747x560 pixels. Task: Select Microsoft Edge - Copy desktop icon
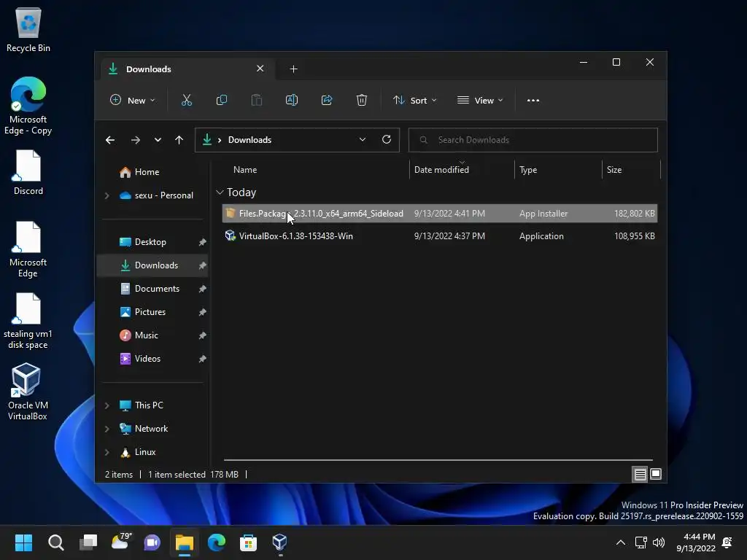point(28,106)
